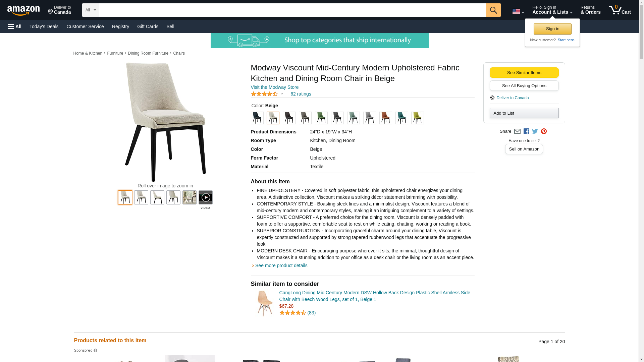The height and width of the screenshot is (362, 644).
Task: Select the orange chair color swatch
Action: point(385,118)
